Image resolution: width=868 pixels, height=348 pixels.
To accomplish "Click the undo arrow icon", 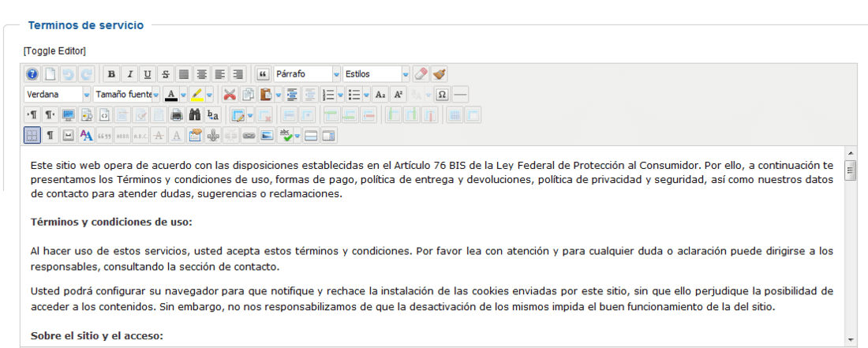I will 68,73.
